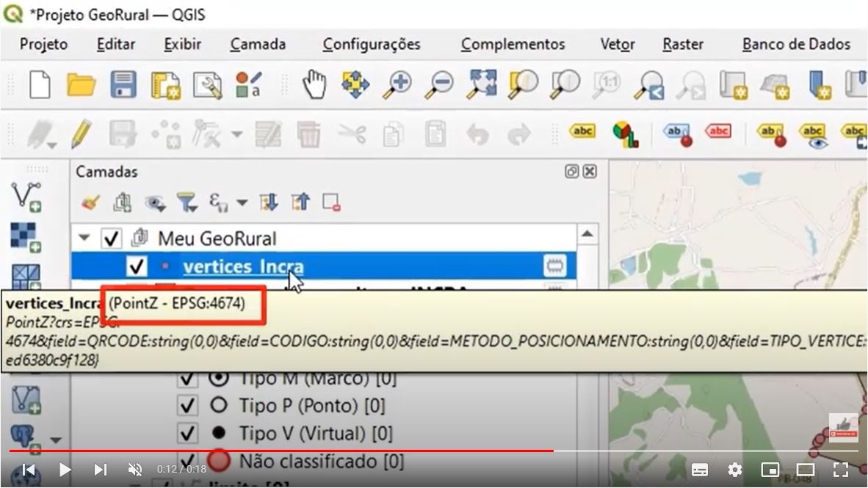Click the Meu GeoRural group label
This screenshot has height=488, width=868.
217,238
